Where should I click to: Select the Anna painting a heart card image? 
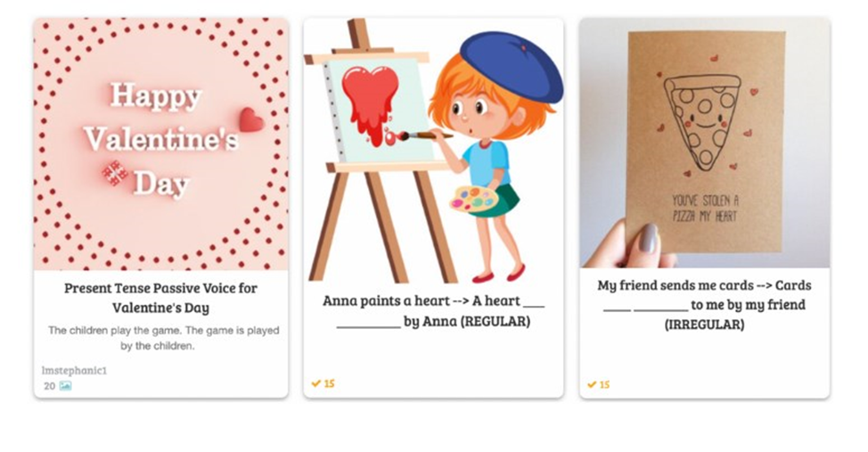433,151
